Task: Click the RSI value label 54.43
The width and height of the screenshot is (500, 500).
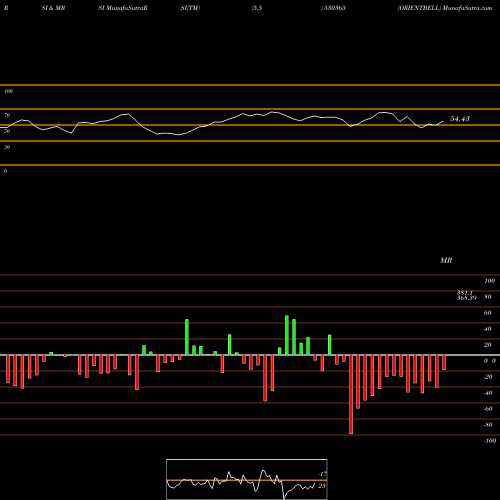Action: [460, 119]
